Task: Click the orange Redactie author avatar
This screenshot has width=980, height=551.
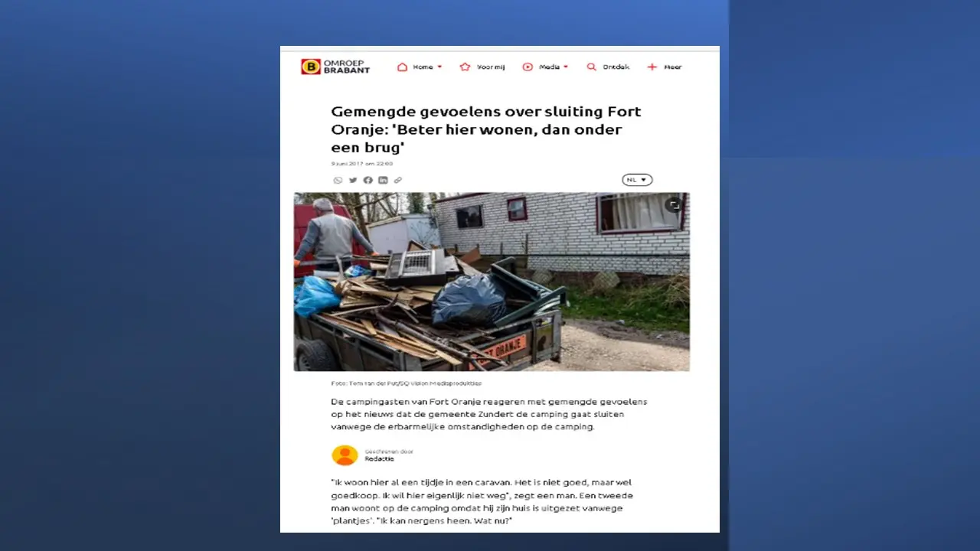Action: (x=345, y=455)
